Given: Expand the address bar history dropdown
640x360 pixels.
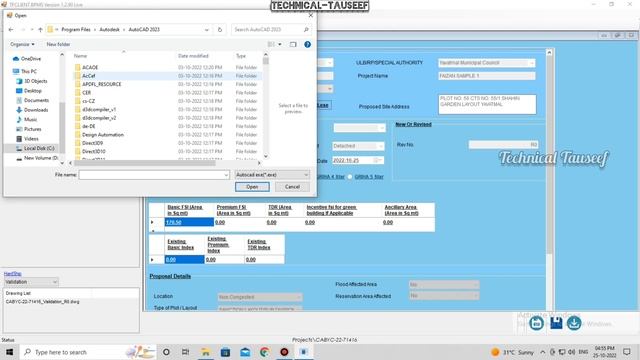Looking at the screenshot, I should pos(207,30).
